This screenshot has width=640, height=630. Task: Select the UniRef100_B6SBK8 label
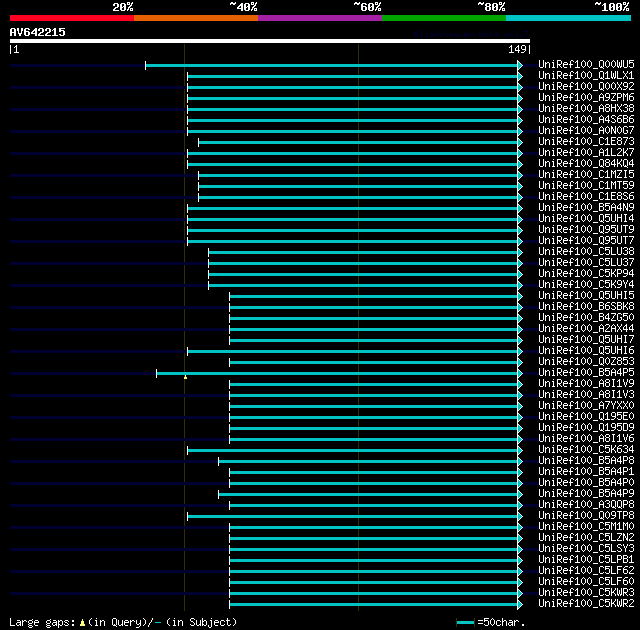point(586,307)
